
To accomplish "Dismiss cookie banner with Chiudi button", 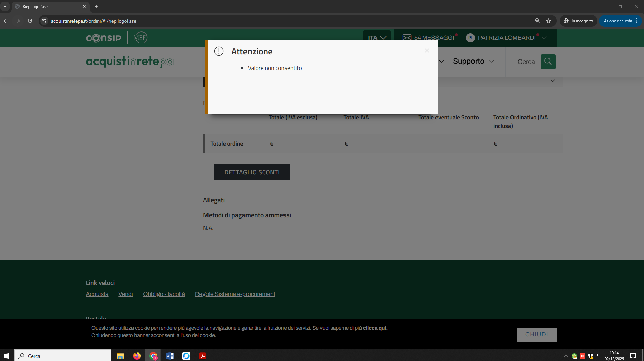I will point(536,334).
